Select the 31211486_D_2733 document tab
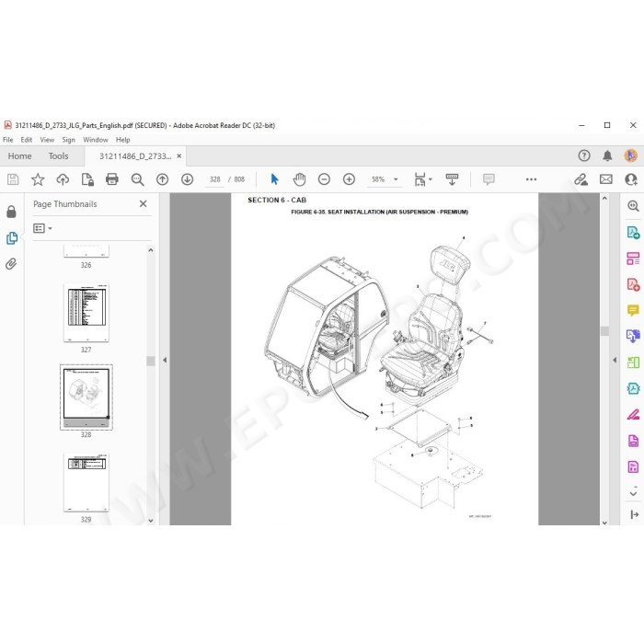Screen dimensions: 644x644 click(x=135, y=156)
